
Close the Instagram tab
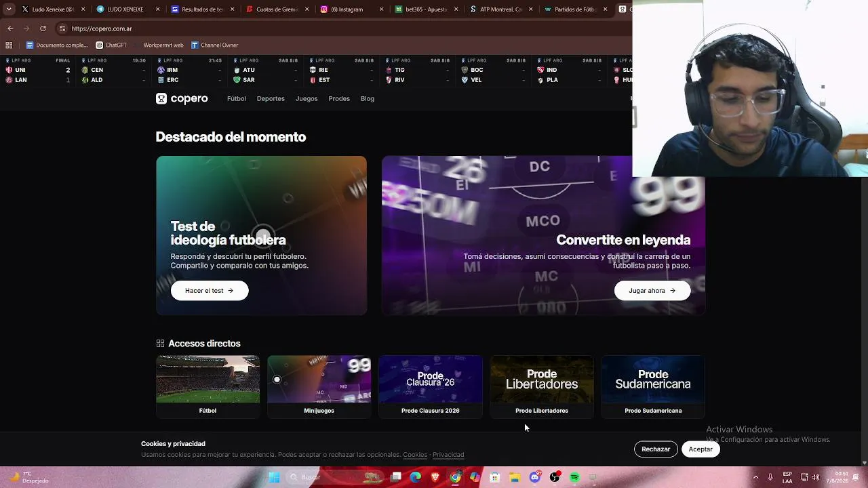coord(381,9)
